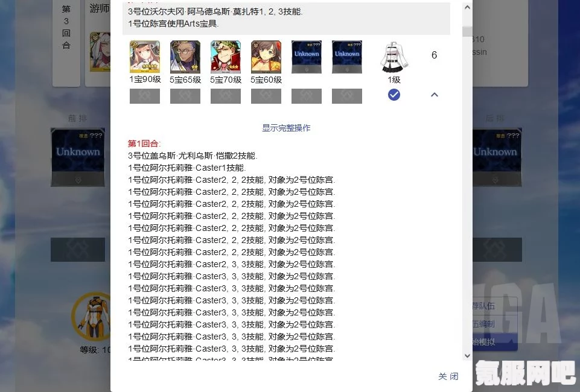The image size is (580, 392).
Task: Click the 第1回合: heading
Action: tap(144, 144)
